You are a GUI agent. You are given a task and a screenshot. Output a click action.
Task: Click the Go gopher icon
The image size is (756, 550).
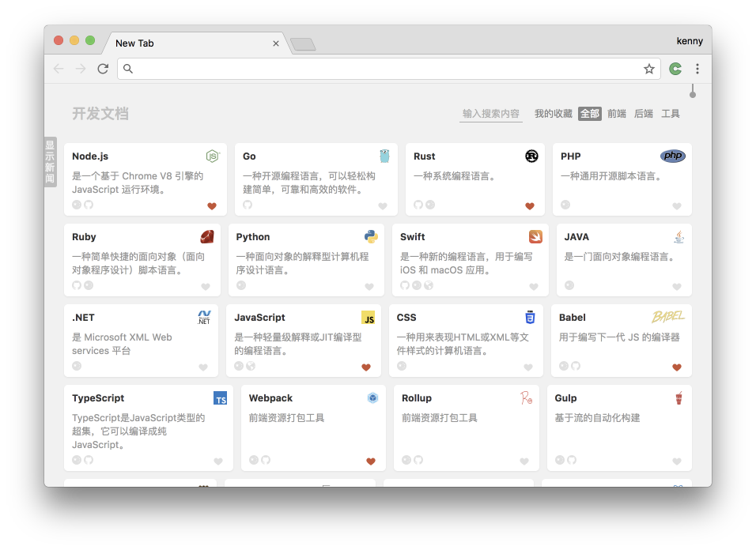tap(384, 156)
